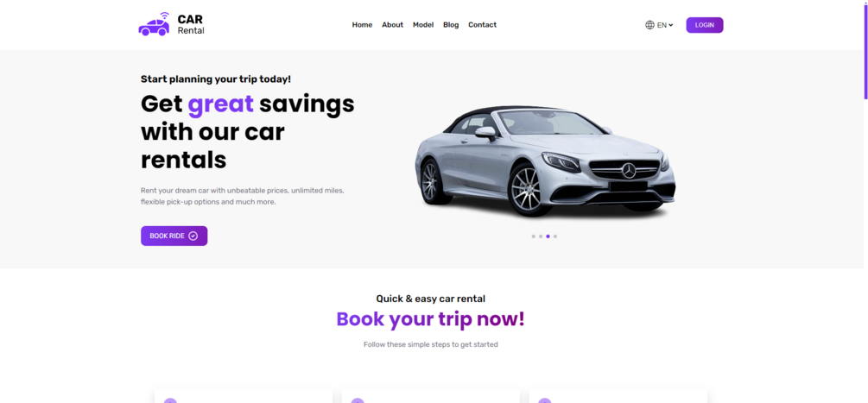This screenshot has height=403, width=868.
Task: Open the About page from navigation
Action: click(392, 25)
